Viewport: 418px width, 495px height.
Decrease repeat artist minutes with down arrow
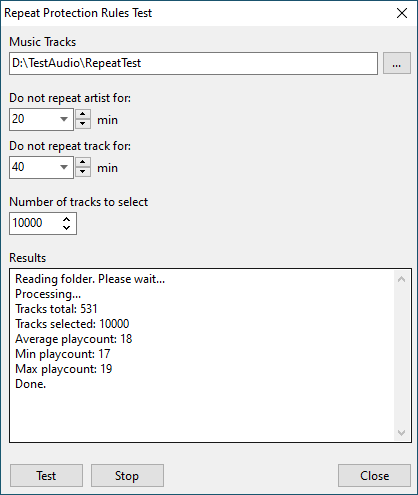point(83,124)
